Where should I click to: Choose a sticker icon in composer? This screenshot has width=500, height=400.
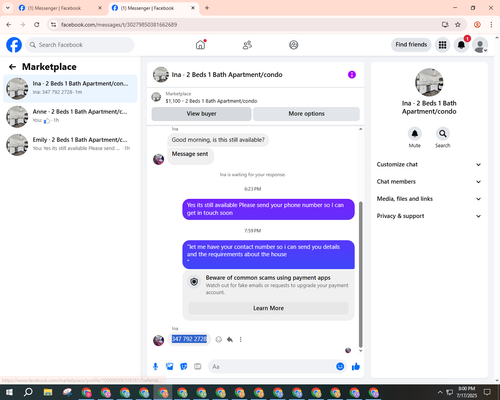pyautogui.click(x=184, y=367)
